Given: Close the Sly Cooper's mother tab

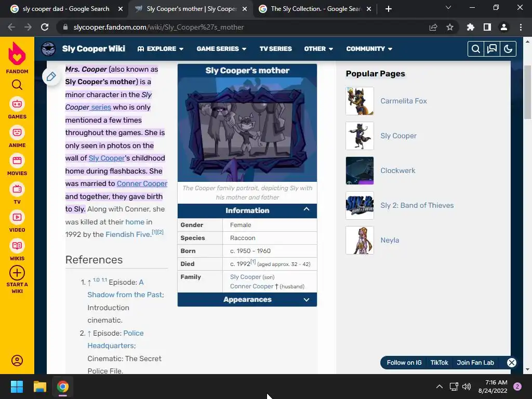Looking at the screenshot, I should 245,9.
